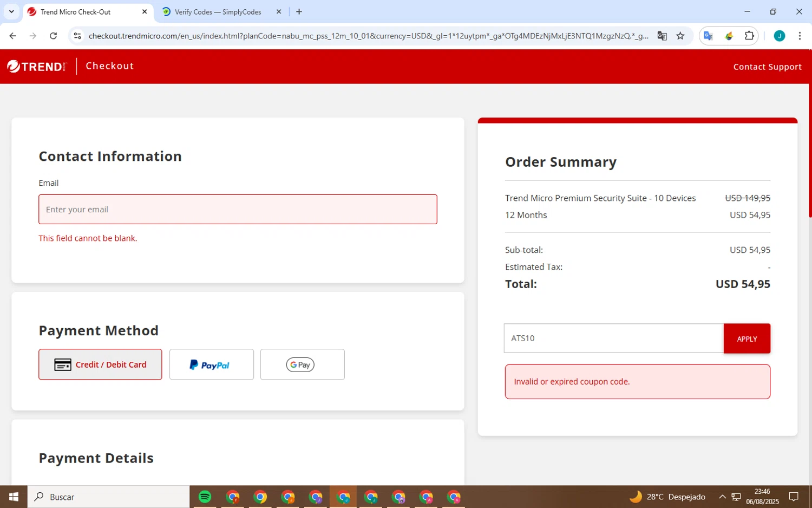Click the Trend Micro logo in header
Viewport: 812px width, 508px height.
(36, 66)
